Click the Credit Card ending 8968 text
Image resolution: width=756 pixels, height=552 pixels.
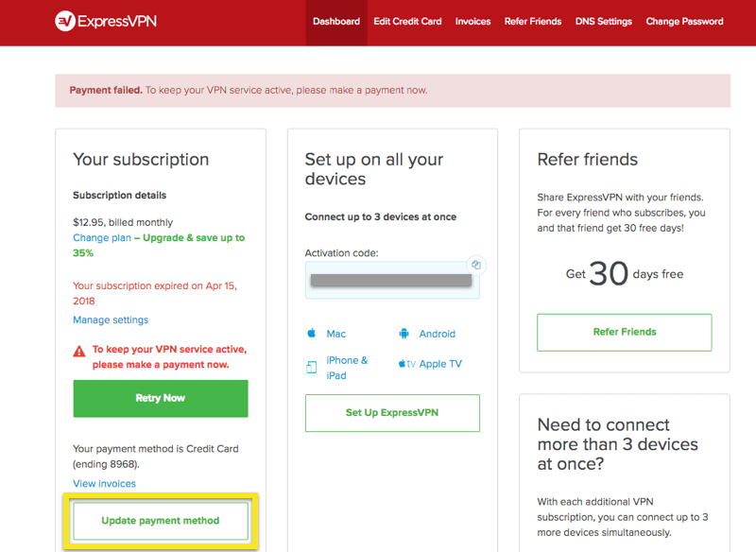pyautogui.click(x=156, y=457)
